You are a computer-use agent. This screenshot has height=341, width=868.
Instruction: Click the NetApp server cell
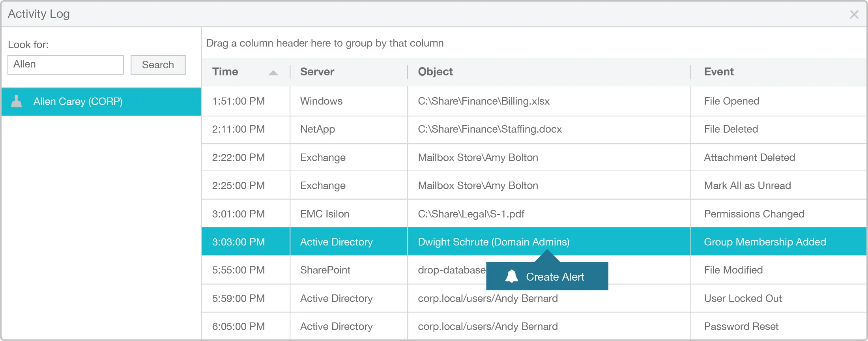point(349,129)
